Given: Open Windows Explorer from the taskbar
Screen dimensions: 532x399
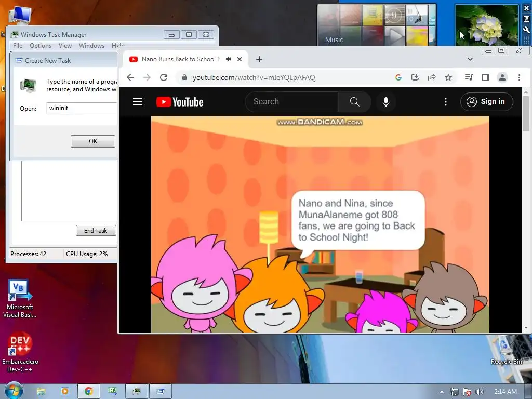Looking at the screenshot, I should (x=41, y=392).
